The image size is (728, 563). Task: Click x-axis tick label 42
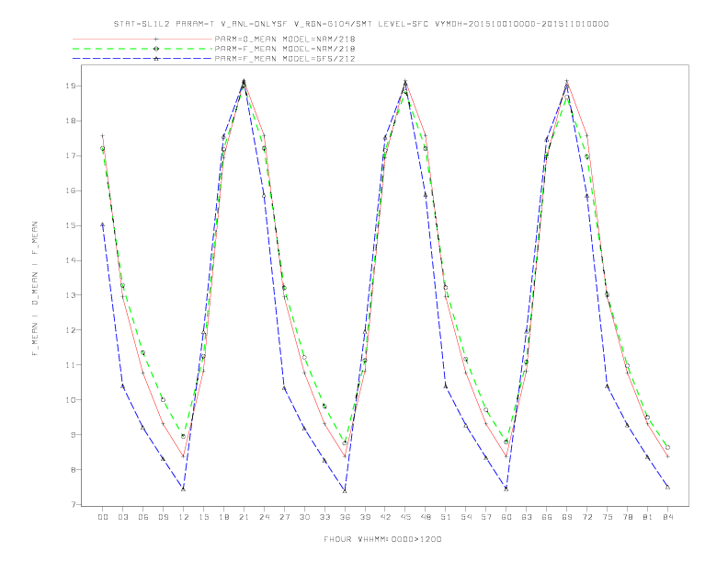tap(385, 517)
